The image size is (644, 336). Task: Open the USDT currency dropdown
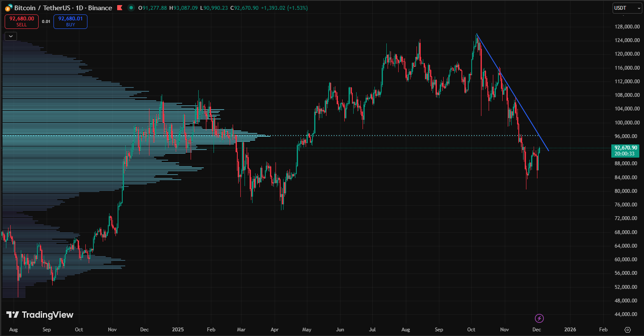coord(627,8)
